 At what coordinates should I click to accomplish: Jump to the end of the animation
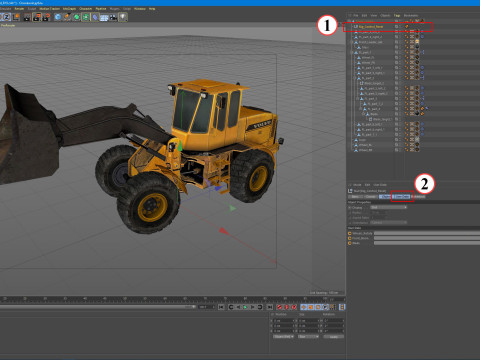pos(269,307)
